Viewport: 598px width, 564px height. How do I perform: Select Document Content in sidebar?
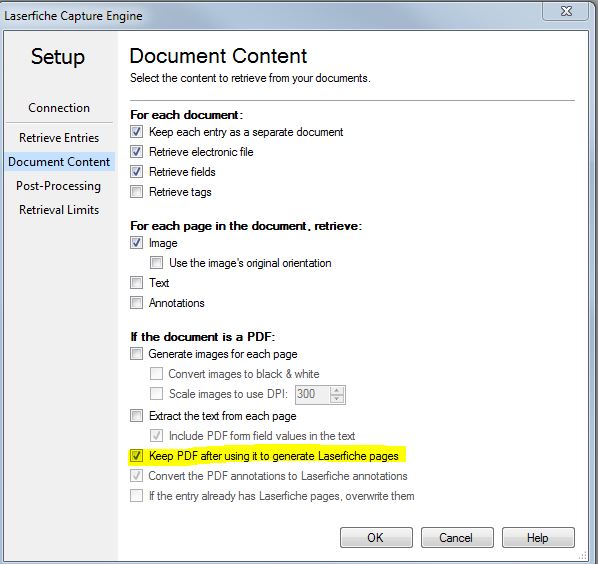point(59,162)
